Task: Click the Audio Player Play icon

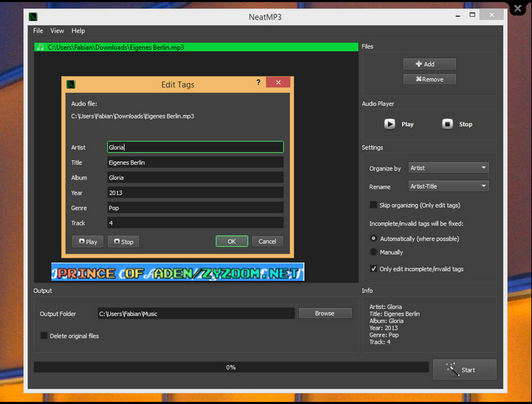Action: point(390,124)
